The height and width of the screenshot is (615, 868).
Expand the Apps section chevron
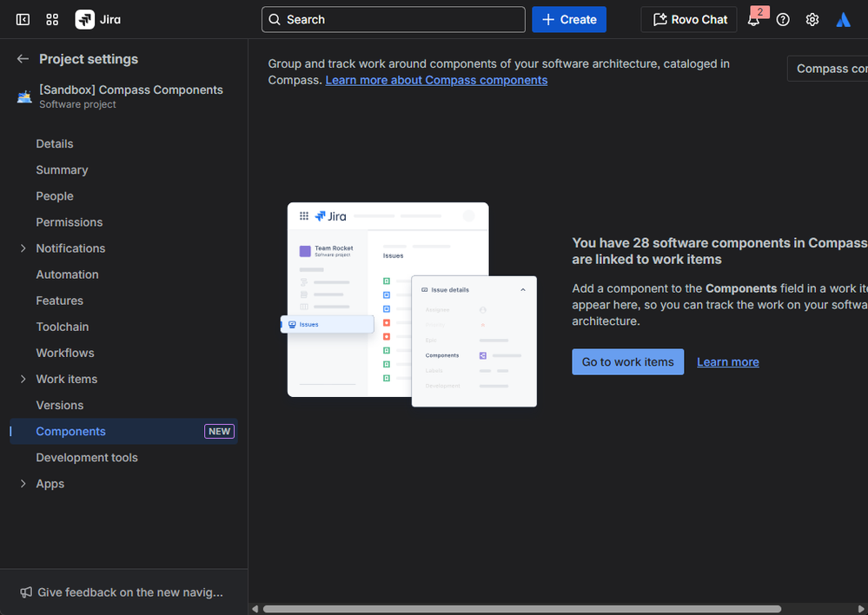pyautogui.click(x=23, y=484)
